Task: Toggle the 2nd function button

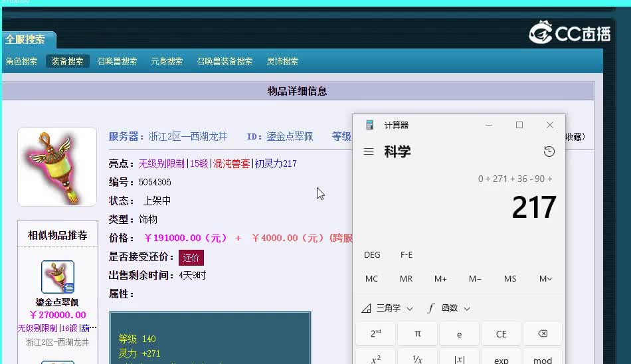Action: pos(375,333)
